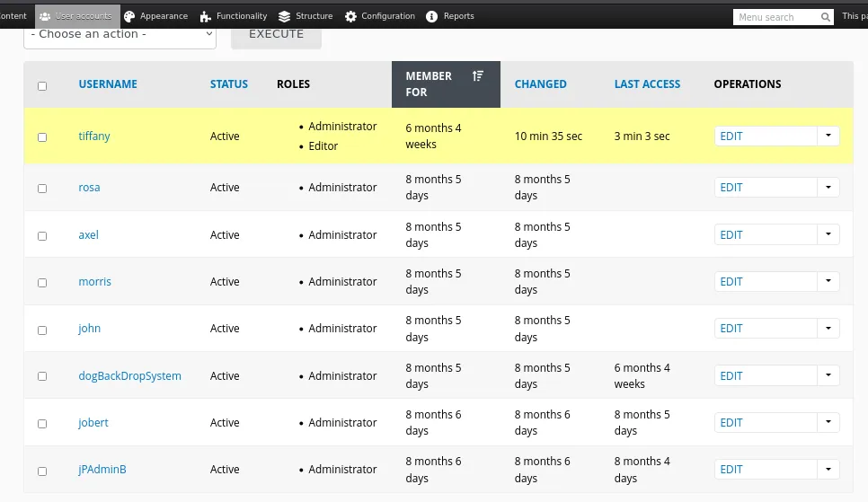Expand operations arrow for rosa

point(828,187)
